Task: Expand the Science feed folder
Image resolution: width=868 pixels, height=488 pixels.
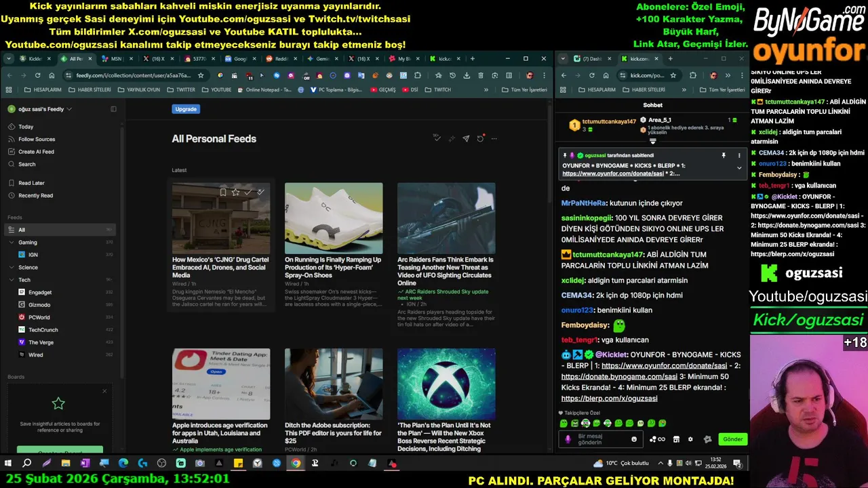Action: coord(12,267)
